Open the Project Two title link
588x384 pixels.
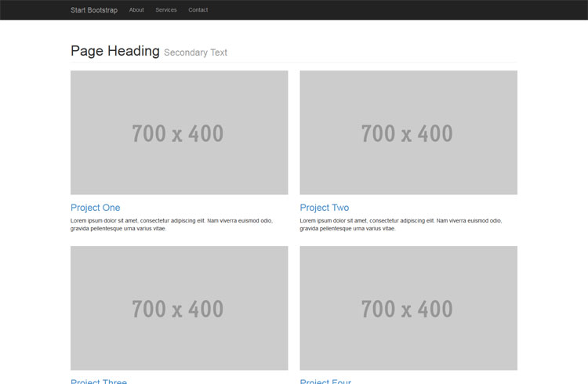coord(325,208)
